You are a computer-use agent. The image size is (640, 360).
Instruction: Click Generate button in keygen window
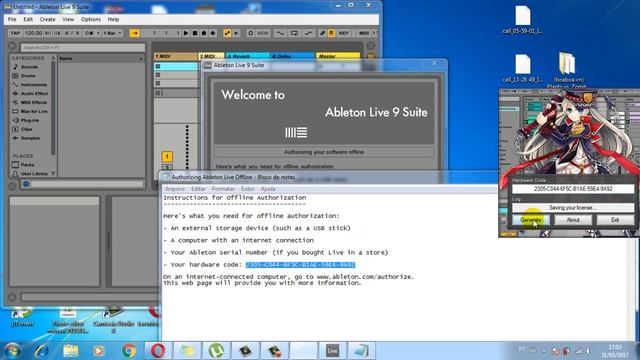pyautogui.click(x=531, y=220)
